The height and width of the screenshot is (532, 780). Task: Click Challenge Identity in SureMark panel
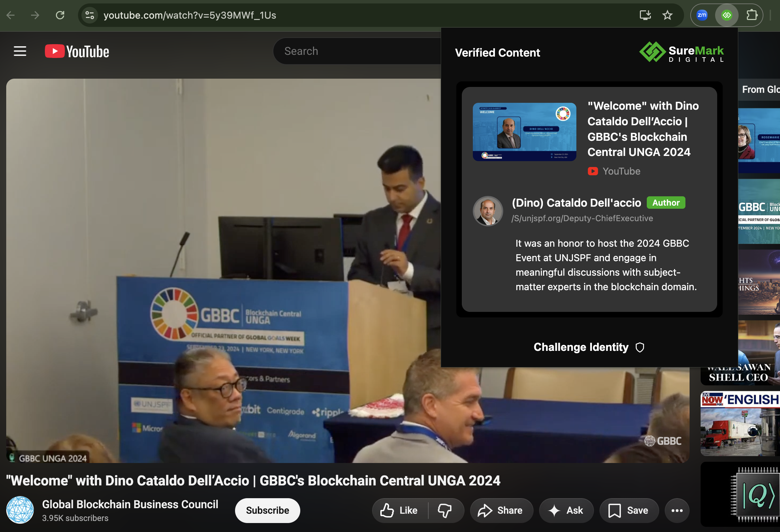(589, 347)
